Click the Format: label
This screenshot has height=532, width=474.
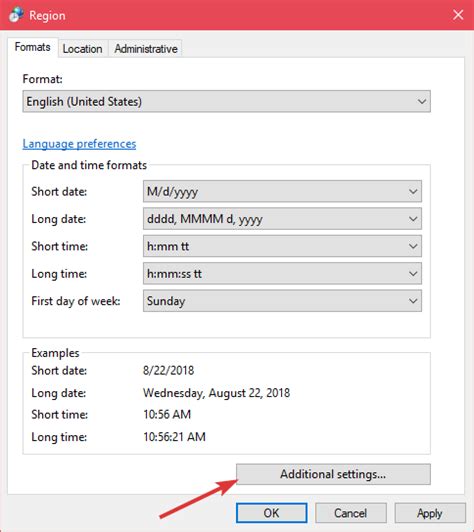(43, 79)
